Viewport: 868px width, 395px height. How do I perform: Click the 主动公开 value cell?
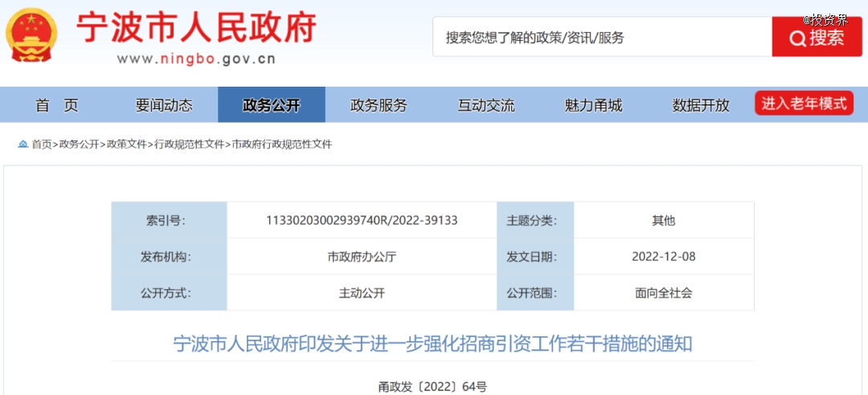click(x=362, y=293)
